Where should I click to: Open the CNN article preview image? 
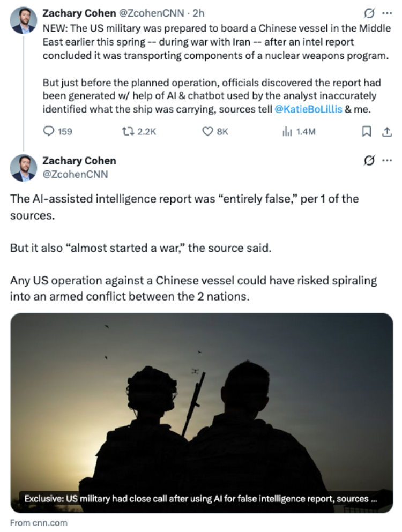pos(202,413)
